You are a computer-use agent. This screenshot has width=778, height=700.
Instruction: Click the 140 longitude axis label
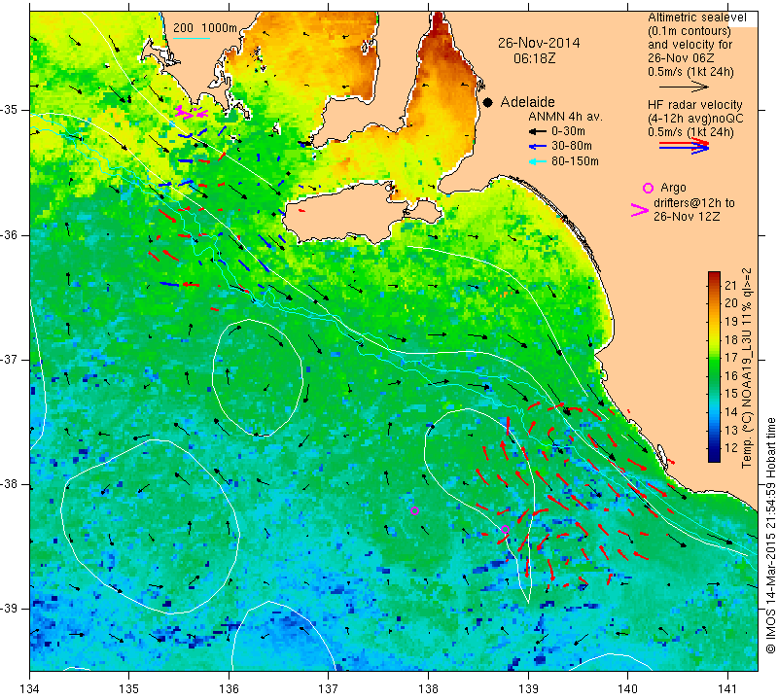click(x=627, y=689)
